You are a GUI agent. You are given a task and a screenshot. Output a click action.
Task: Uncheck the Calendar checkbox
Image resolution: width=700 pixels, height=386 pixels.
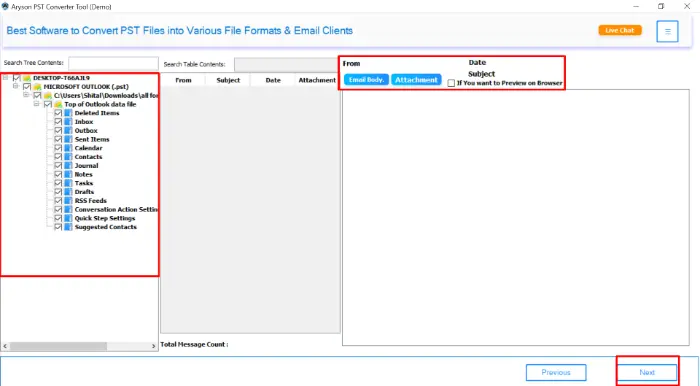point(58,148)
